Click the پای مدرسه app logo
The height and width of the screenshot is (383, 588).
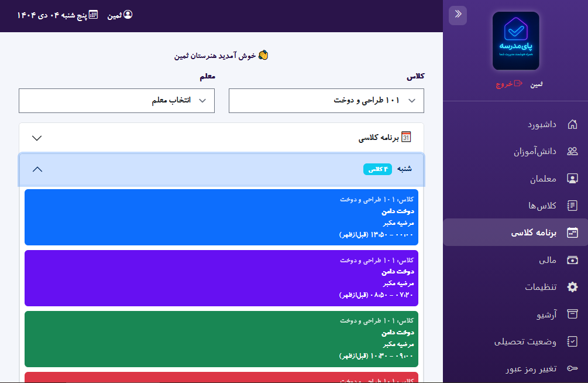click(x=515, y=40)
